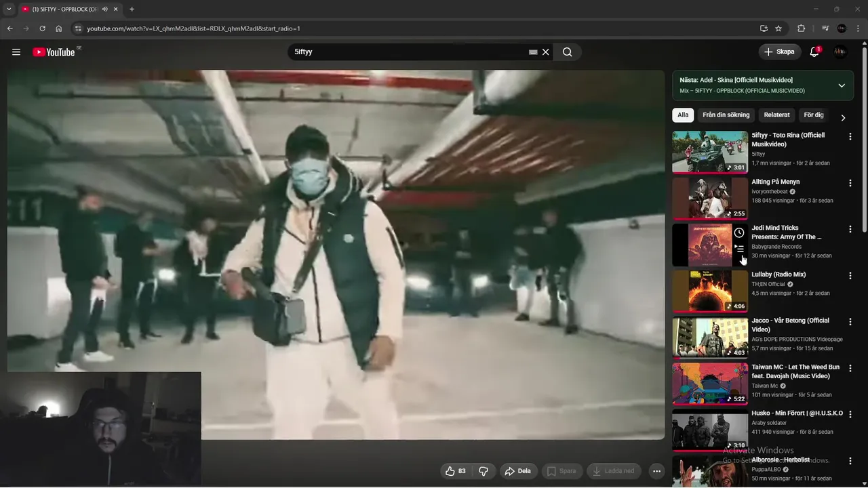Add Jedi Mind Tricks video to queue

click(x=739, y=249)
